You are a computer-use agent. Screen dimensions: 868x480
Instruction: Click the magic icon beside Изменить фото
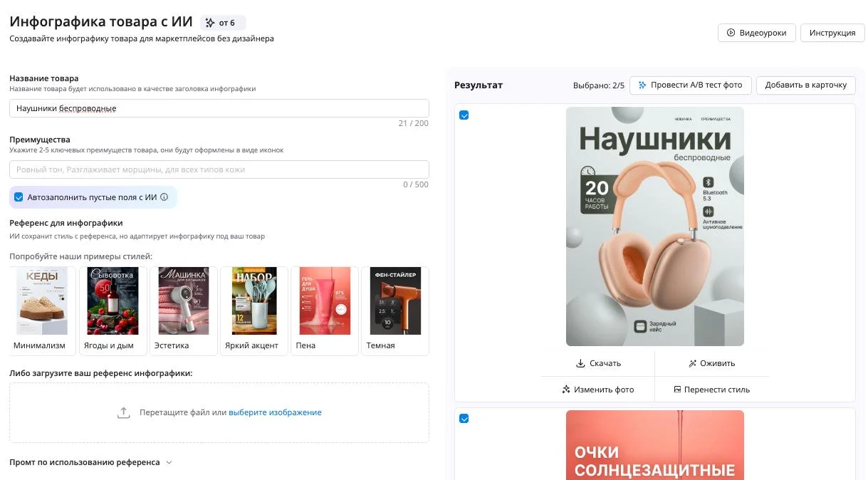coord(566,390)
